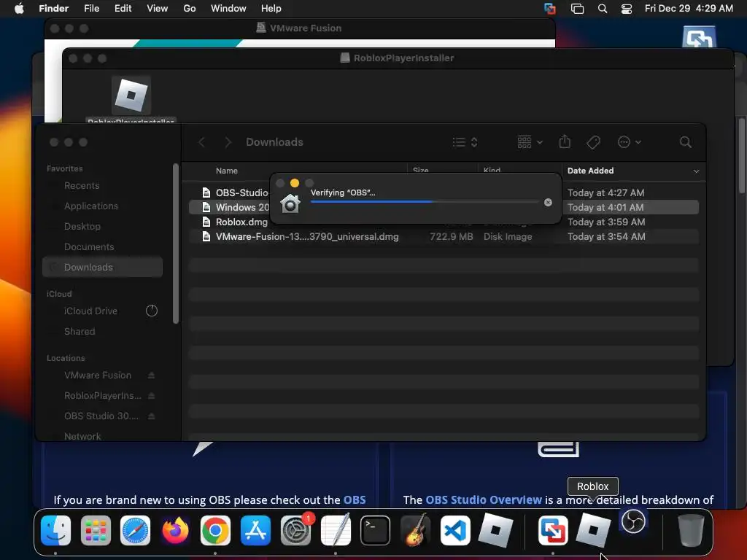
Task: Select Downloads in Finder sidebar
Action: pos(102,267)
